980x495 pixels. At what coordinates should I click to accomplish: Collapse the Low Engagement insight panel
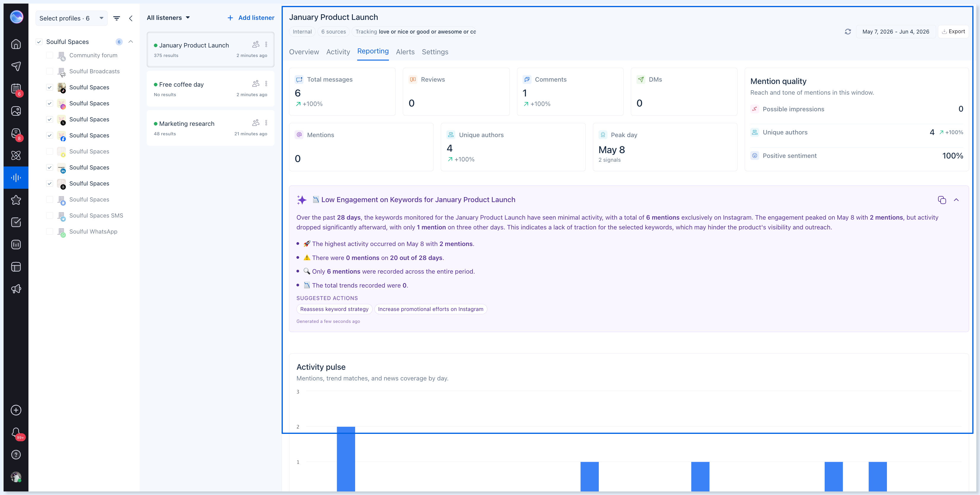(x=956, y=200)
